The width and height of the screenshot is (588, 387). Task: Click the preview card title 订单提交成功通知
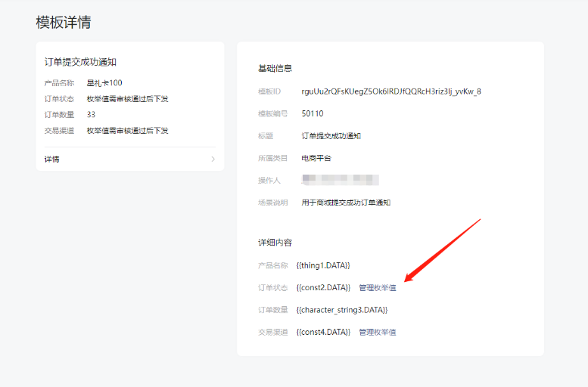click(80, 62)
